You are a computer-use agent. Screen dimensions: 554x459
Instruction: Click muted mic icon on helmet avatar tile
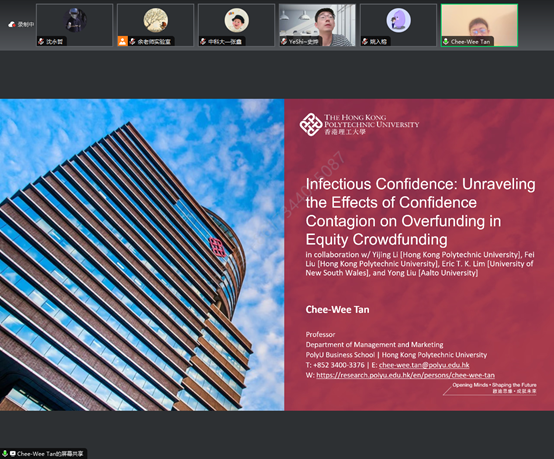click(41, 41)
